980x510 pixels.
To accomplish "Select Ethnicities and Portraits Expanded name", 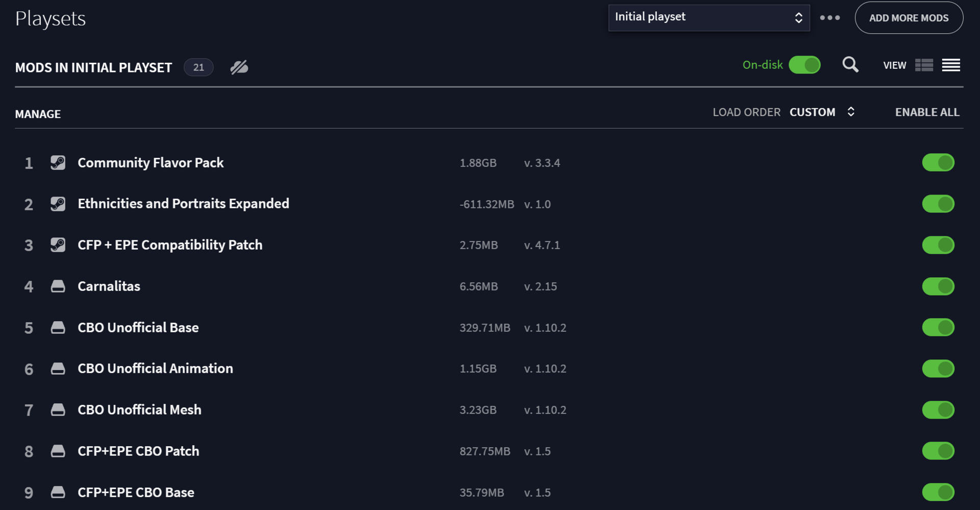I will [x=183, y=204].
